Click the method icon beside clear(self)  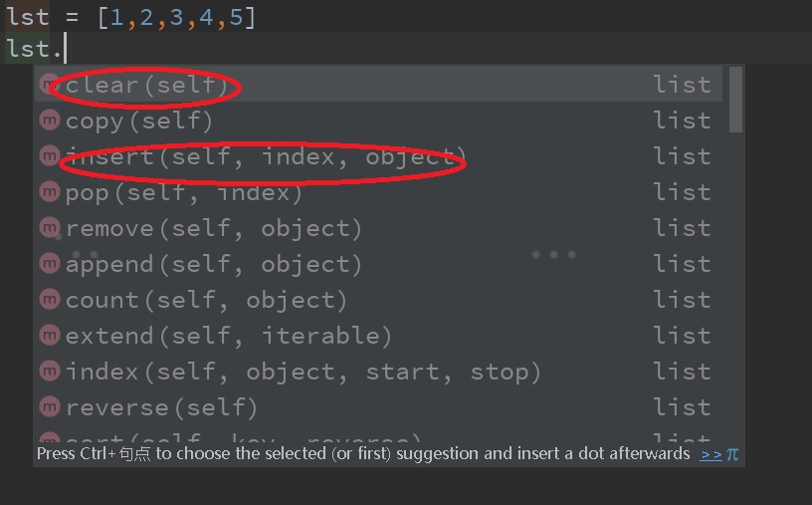pyautogui.click(x=49, y=85)
